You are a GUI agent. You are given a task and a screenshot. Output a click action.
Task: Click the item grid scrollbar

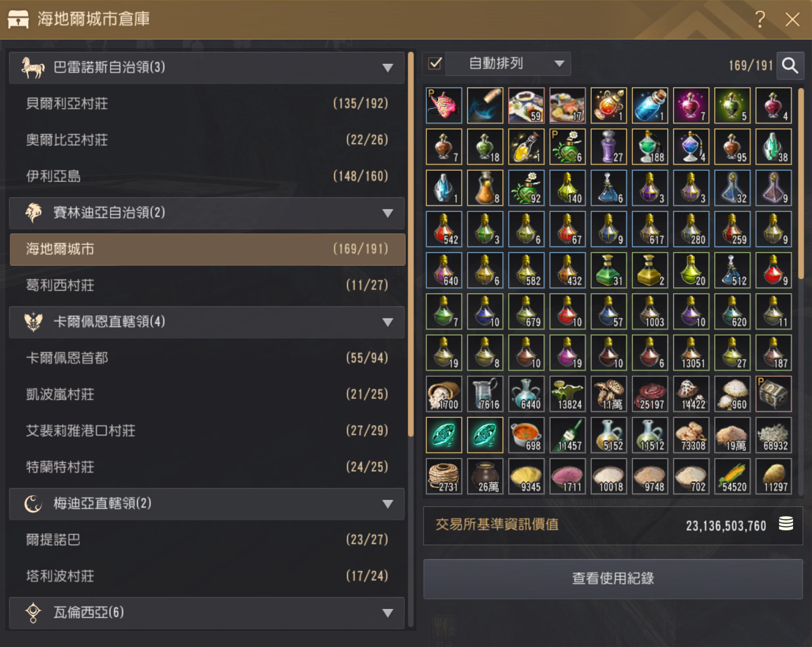tap(801, 183)
